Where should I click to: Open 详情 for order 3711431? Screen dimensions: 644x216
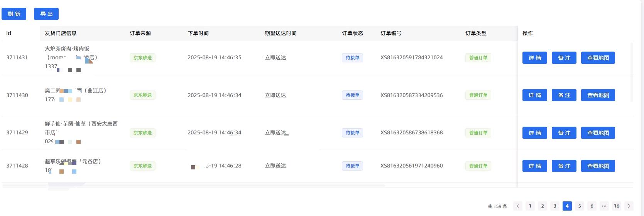coord(535,58)
